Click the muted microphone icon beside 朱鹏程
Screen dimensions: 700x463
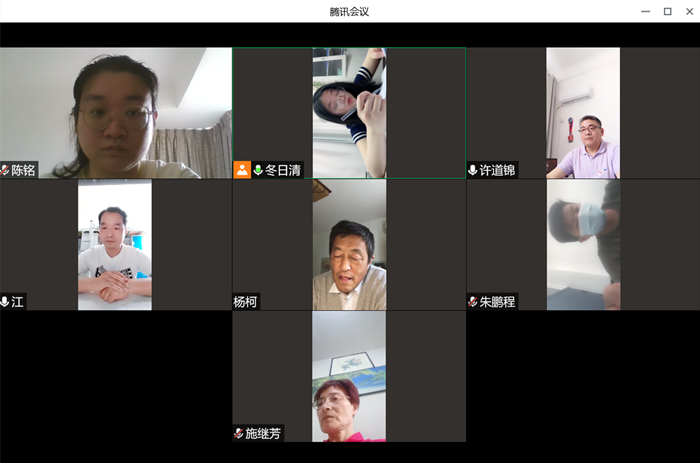click(473, 302)
